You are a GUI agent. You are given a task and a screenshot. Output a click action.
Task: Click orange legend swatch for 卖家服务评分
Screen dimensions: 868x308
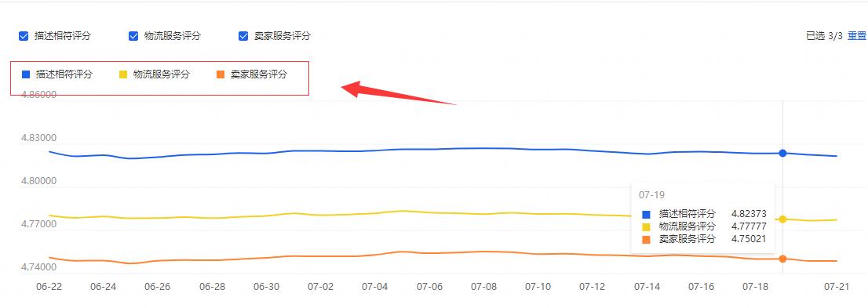coord(221,74)
